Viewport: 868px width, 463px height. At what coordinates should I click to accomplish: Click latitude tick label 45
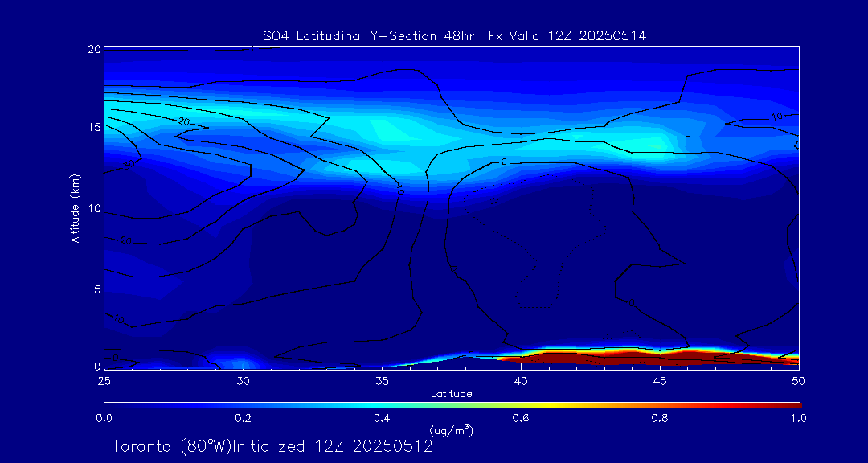(660, 381)
